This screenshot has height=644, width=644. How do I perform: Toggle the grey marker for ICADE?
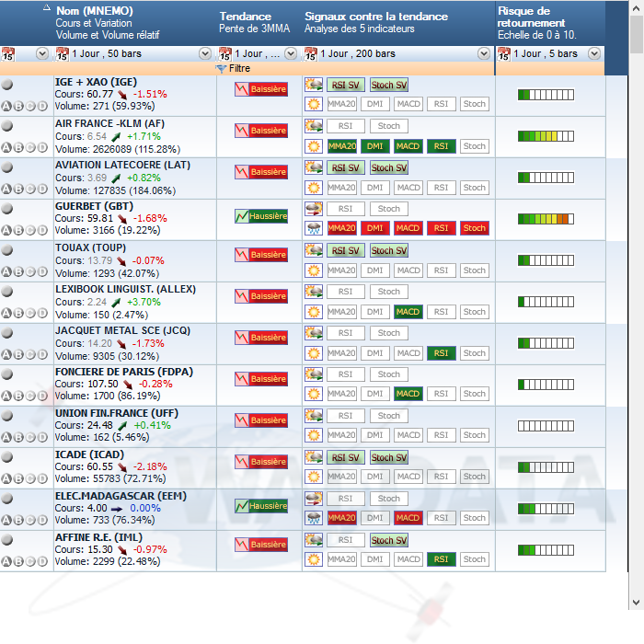tap(6, 456)
